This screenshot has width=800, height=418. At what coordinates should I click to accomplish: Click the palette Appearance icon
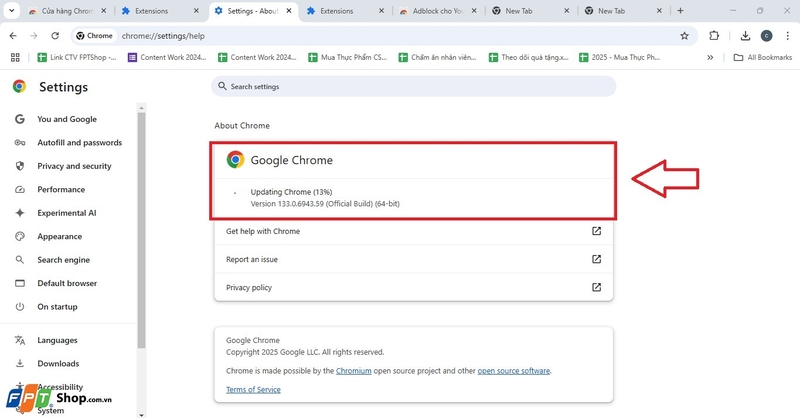pos(20,236)
